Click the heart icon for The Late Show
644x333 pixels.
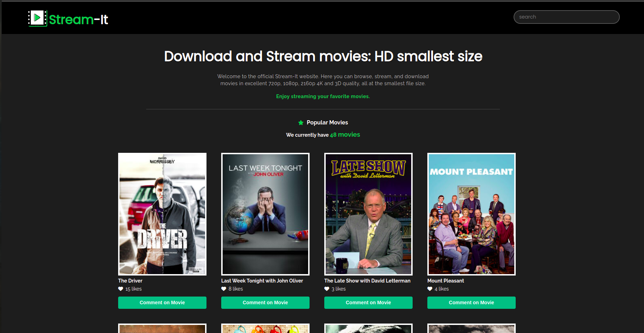tap(327, 289)
